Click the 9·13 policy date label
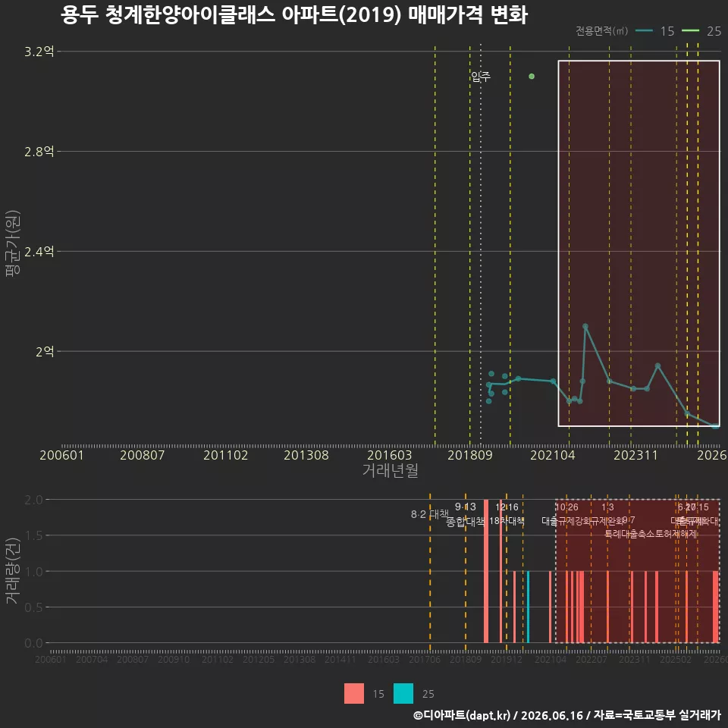 (x=465, y=507)
